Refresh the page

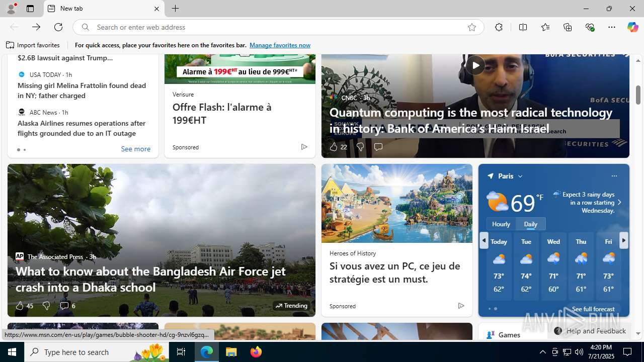point(58,27)
